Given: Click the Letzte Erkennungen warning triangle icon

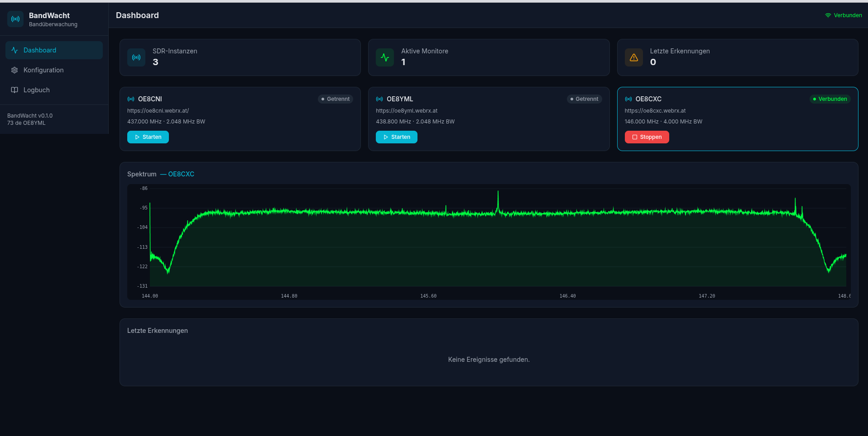Looking at the screenshot, I should pos(633,57).
